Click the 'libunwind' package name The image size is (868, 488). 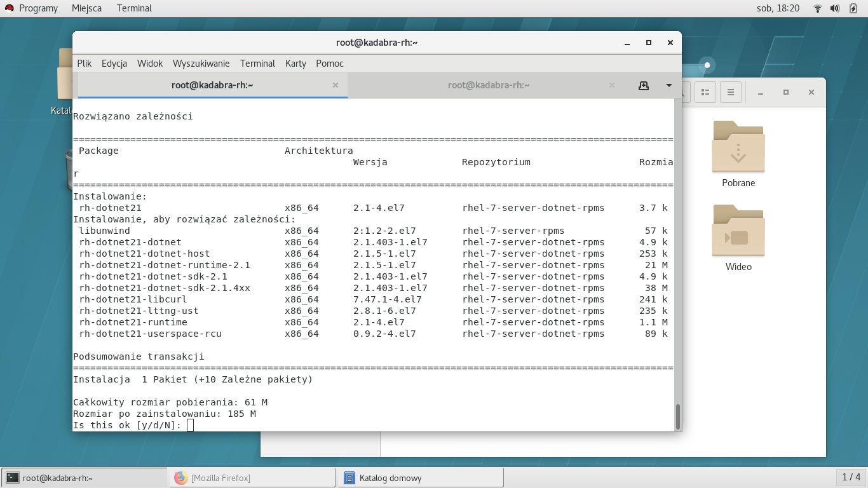(104, 231)
